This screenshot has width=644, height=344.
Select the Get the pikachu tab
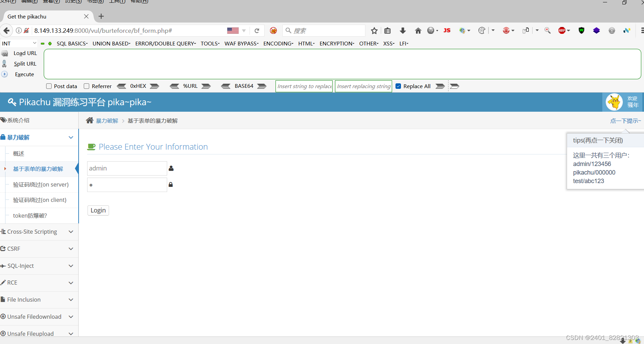(x=48, y=16)
